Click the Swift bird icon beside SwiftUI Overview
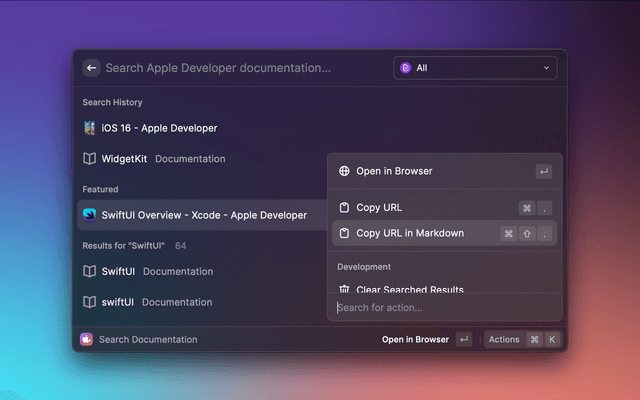Screen dimensions: 640x400 (90, 215)
